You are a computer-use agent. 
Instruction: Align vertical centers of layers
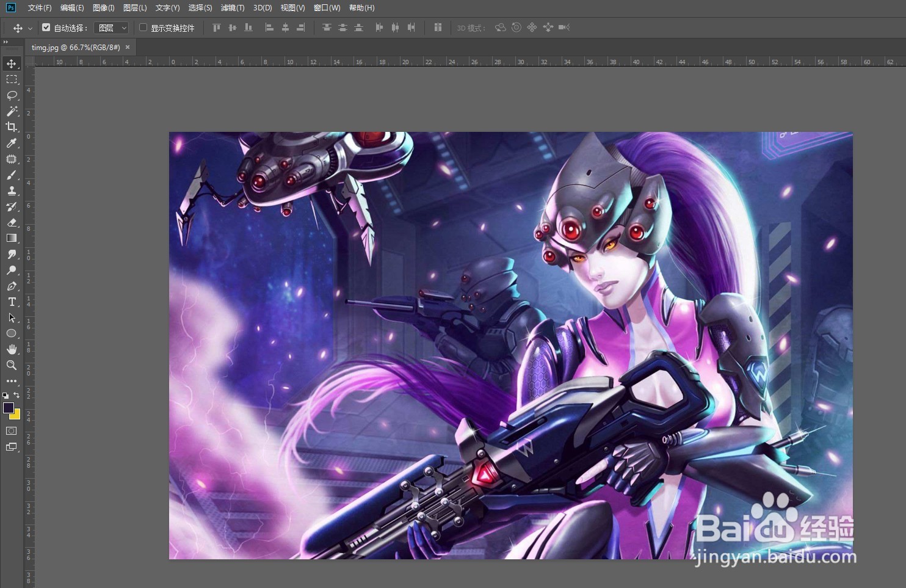[x=232, y=27]
